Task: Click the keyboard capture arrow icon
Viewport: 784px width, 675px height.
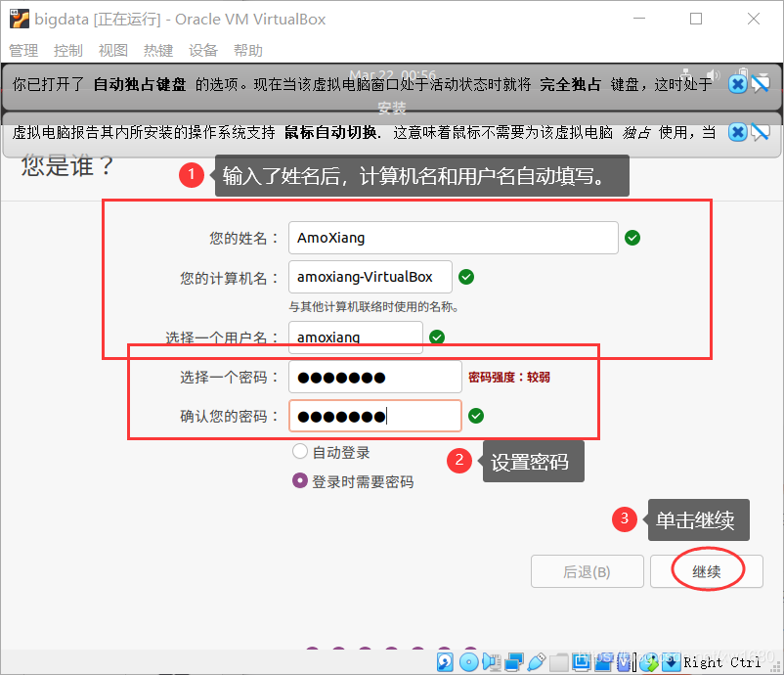Action: (672, 662)
